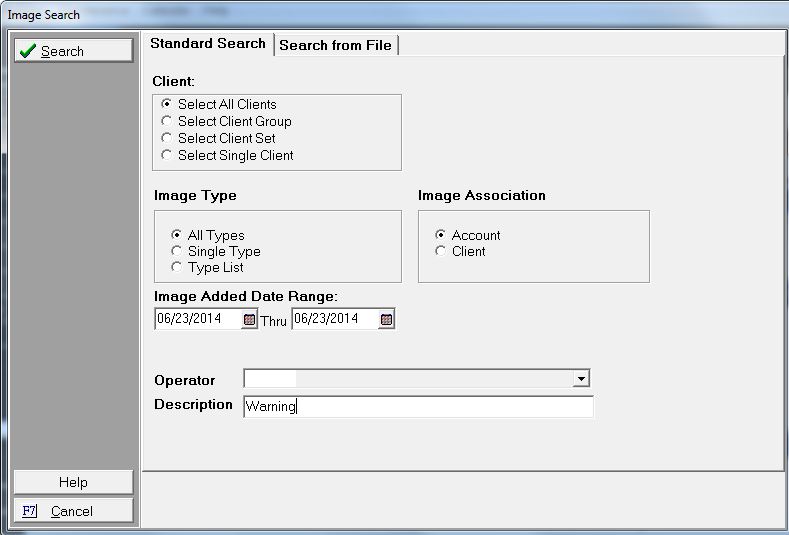Click the start date input field
This screenshot has height=535, width=789.
[x=197, y=319]
